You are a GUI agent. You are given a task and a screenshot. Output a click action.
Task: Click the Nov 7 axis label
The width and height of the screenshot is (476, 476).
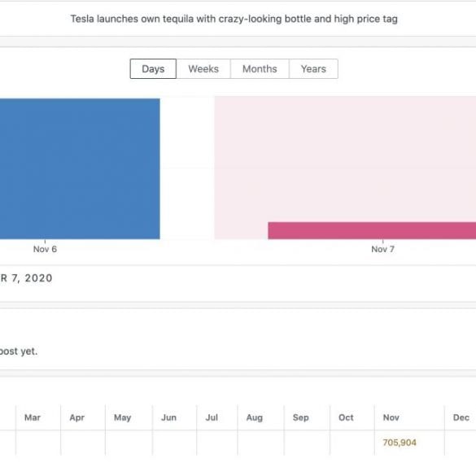pos(382,249)
